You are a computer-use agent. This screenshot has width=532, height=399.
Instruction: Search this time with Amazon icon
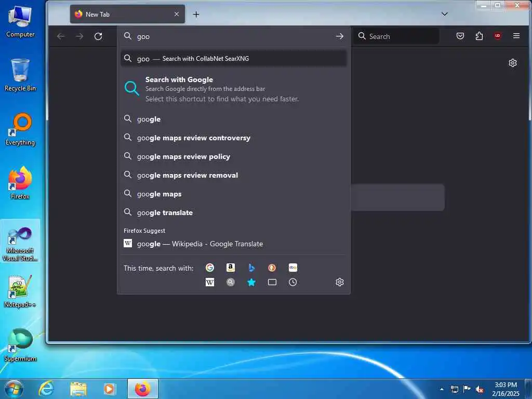point(230,268)
